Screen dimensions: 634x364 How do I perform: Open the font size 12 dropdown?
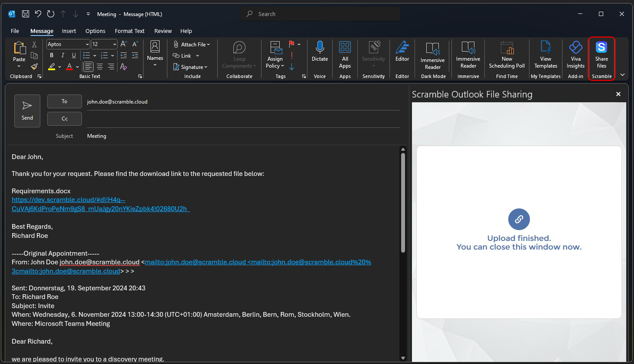tap(114, 44)
